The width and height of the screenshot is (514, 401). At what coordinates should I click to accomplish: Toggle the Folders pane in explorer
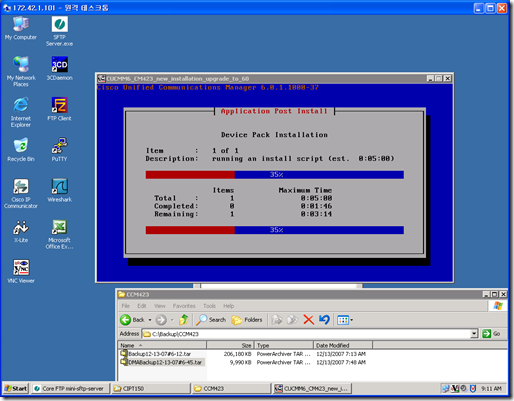pyautogui.click(x=247, y=320)
